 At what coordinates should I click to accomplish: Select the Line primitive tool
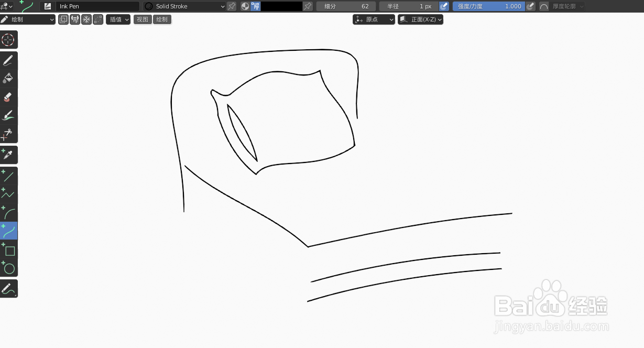[x=8, y=176]
